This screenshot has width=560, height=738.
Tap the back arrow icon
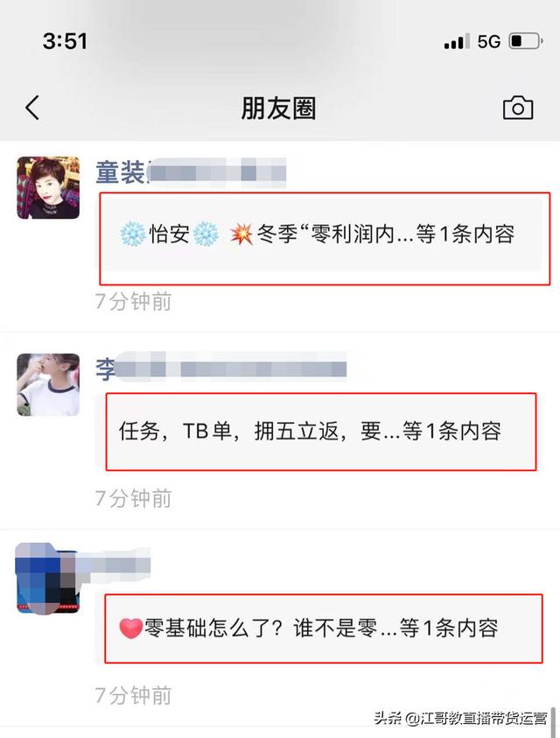32,108
